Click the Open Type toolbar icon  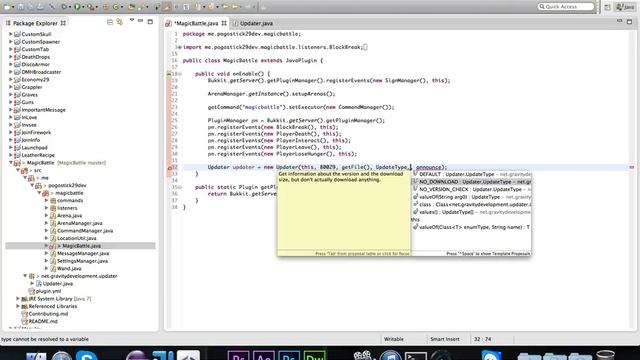coord(131,7)
